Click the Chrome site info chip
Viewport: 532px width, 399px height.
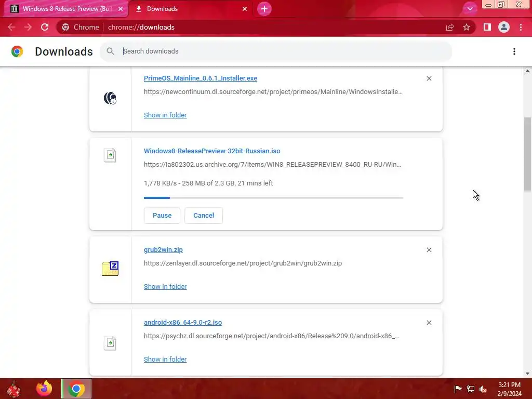(x=81, y=27)
